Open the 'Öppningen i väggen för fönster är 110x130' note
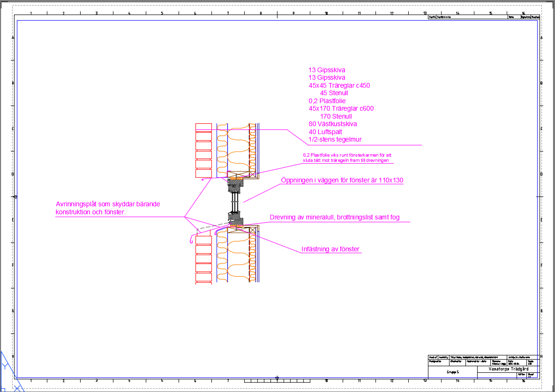 point(342,180)
